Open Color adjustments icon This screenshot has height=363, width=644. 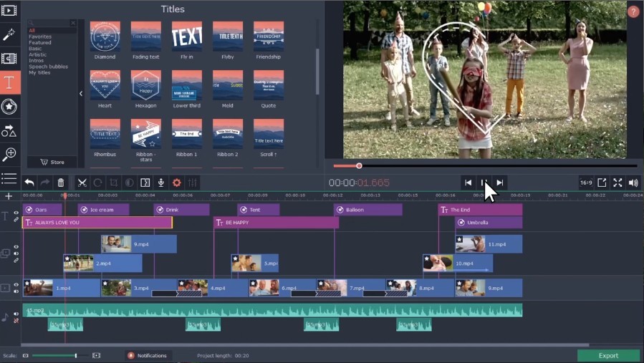click(130, 183)
